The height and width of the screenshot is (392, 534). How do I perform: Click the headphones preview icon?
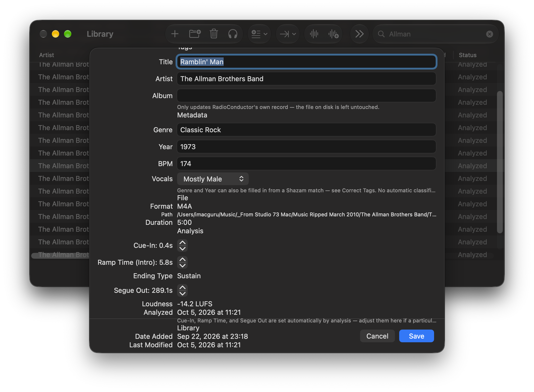[233, 34]
